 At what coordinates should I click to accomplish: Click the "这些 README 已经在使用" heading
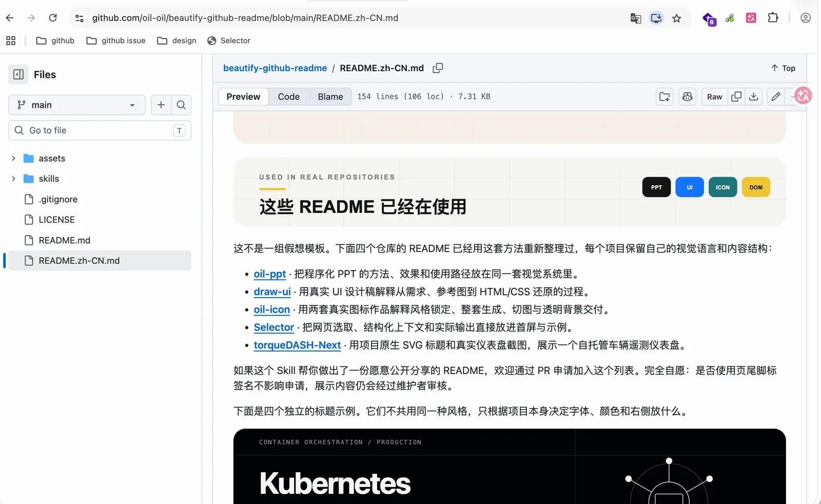click(x=363, y=207)
